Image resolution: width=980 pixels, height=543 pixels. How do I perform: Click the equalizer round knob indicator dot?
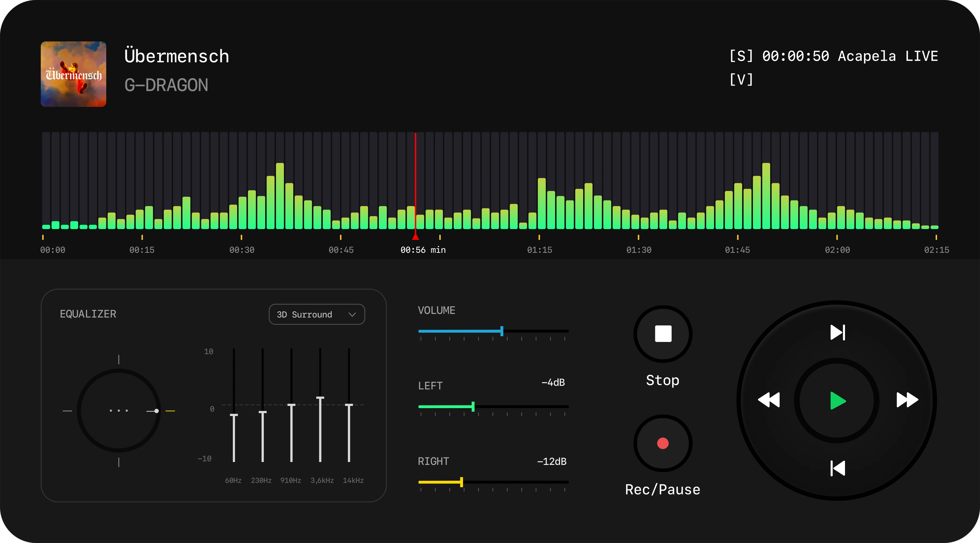click(x=156, y=411)
